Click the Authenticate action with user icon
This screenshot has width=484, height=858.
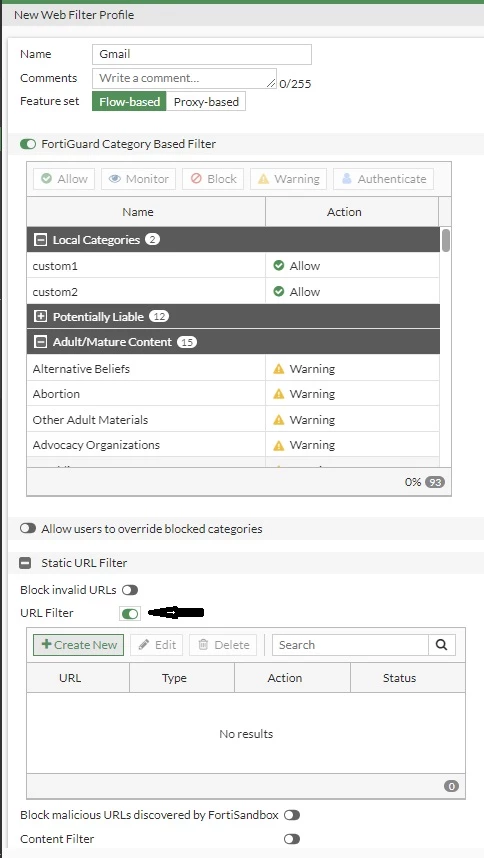click(x=383, y=179)
